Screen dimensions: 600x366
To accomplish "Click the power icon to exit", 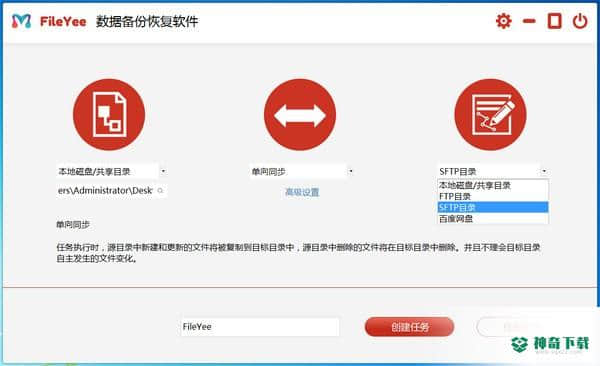I will [580, 21].
